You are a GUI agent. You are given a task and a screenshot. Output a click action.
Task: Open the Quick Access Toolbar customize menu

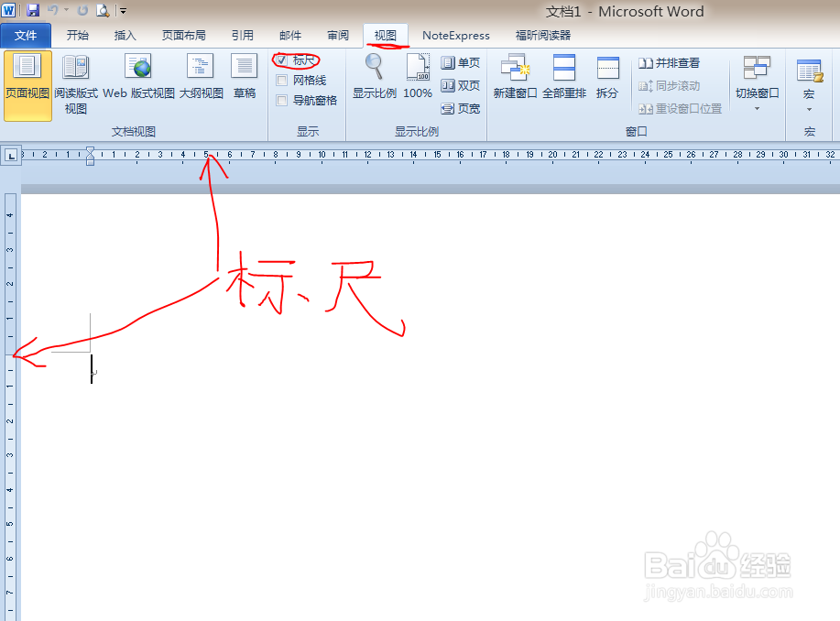point(122,9)
